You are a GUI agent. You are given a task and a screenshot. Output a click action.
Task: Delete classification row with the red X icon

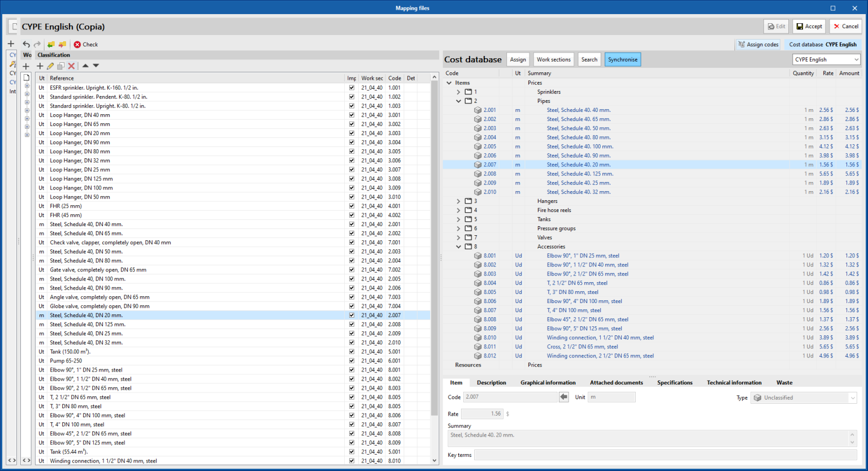coord(71,66)
